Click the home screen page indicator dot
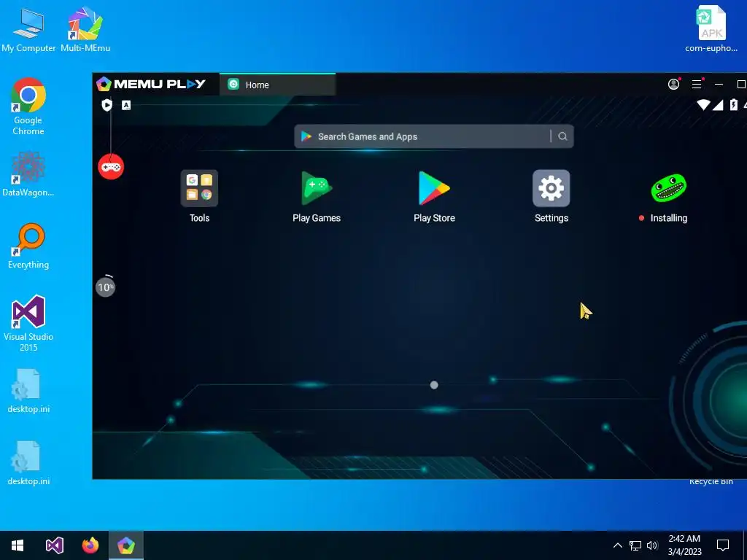 [434, 385]
